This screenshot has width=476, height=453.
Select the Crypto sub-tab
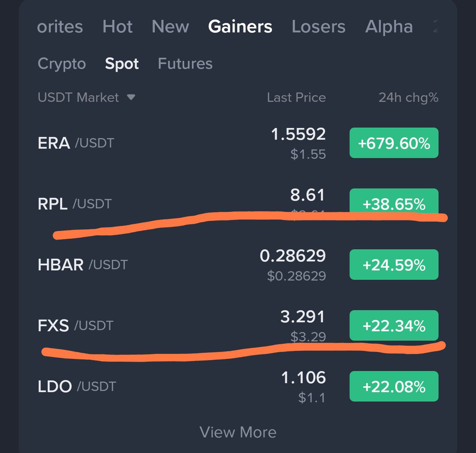(x=62, y=64)
